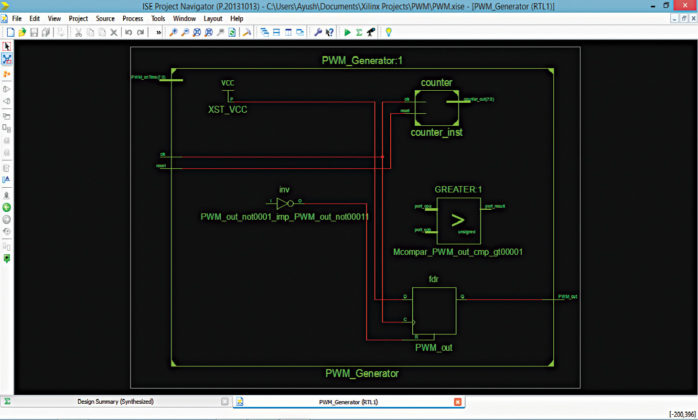Click the wrench settings icon in toolbar
Image resolution: width=698 pixels, height=420 pixels.
coord(318,32)
